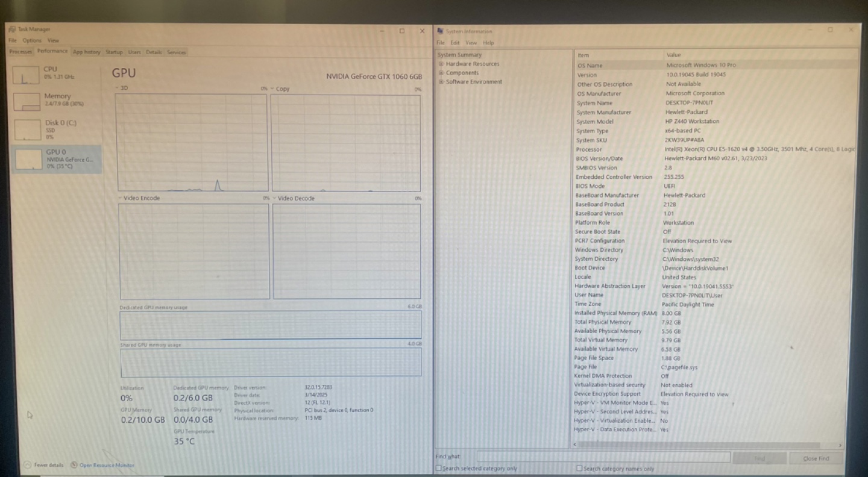Click the Fewer details arrow icon
This screenshot has height=477, width=868.
[27, 465]
